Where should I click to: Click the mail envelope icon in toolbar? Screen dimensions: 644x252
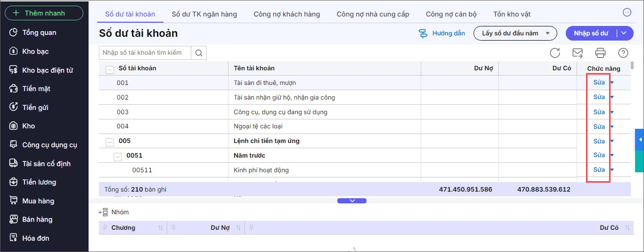click(577, 53)
